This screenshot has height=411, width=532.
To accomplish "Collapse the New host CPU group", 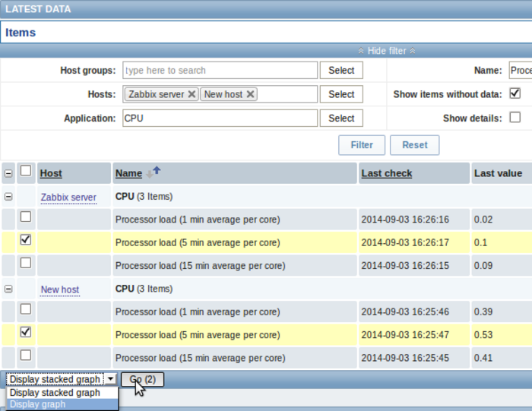I will 8,289.
